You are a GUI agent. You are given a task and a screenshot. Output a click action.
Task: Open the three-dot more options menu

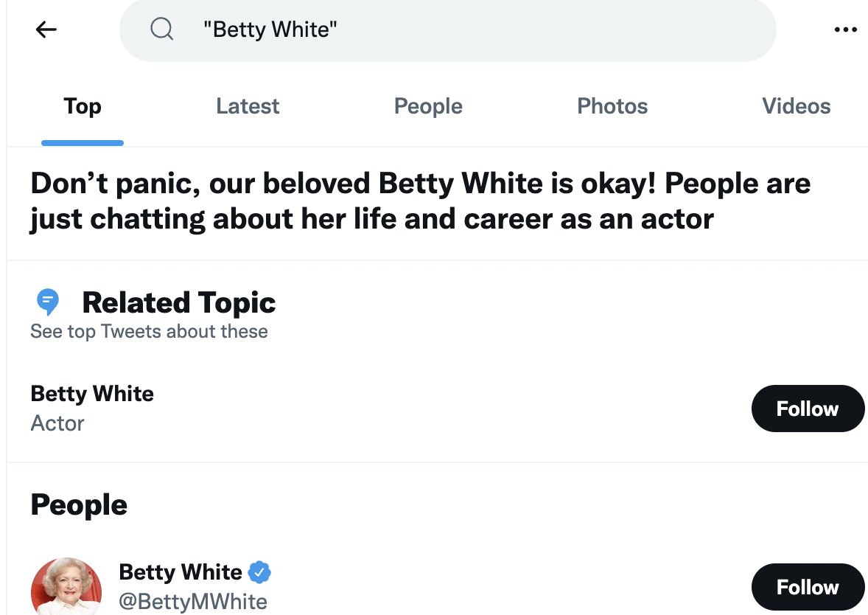tap(845, 29)
